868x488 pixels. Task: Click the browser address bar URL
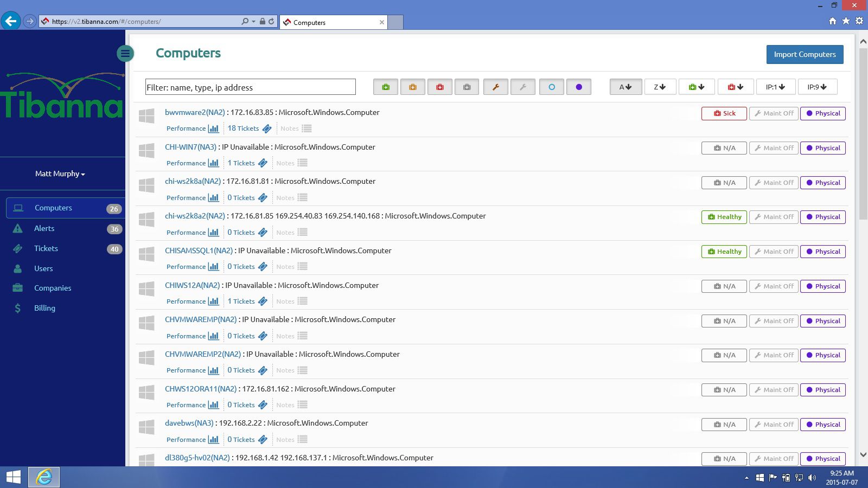tap(106, 22)
